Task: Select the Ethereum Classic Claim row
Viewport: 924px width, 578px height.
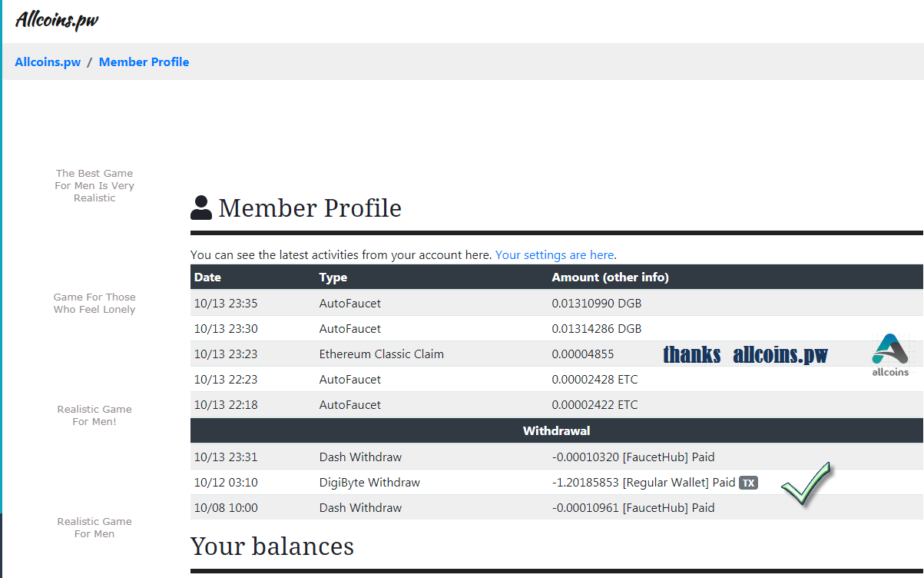Action: pos(381,354)
